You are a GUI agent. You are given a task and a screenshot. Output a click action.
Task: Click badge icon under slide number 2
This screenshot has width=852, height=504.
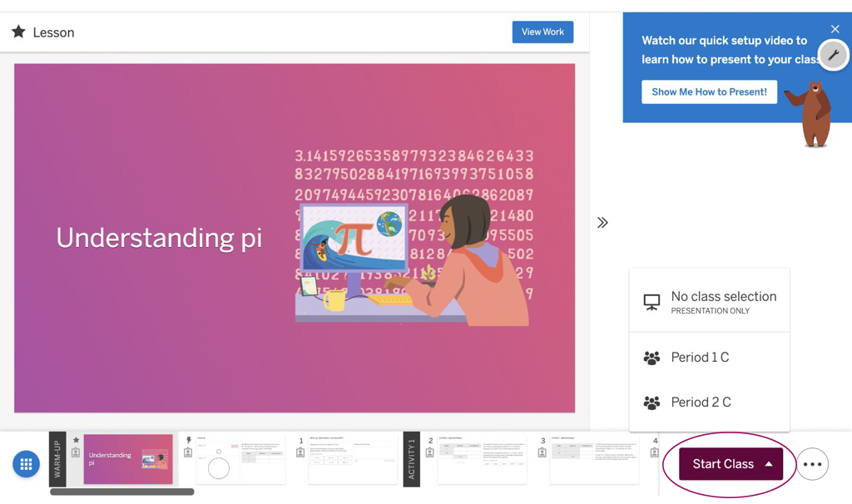(430, 452)
